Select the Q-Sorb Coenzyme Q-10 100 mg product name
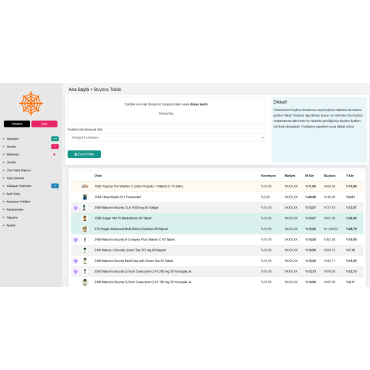Viewport: 370px width, 370px height. 144,282
